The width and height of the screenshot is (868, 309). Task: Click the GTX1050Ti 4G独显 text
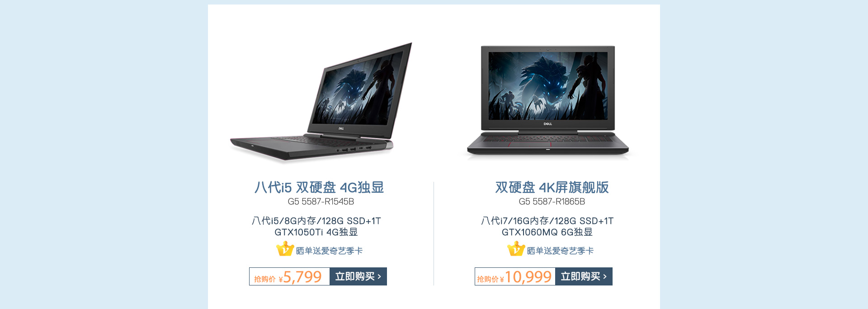pyautogui.click(x=316, y=232)
